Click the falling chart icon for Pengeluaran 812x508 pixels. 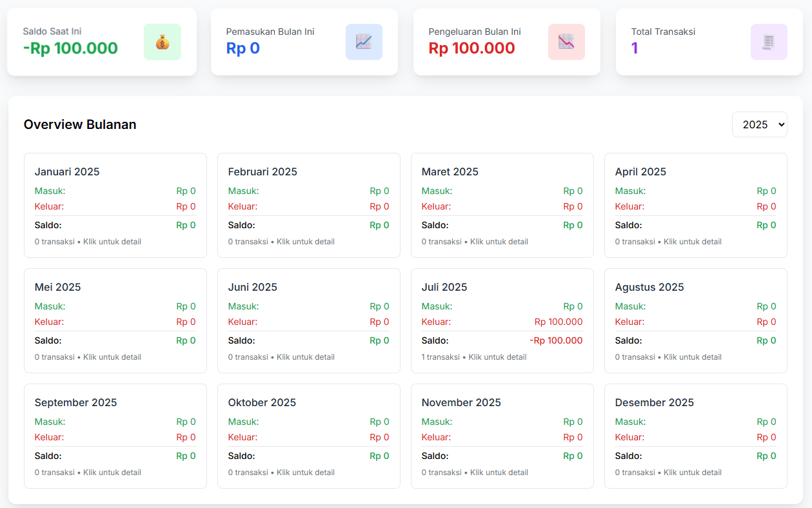[x=566, y=42]
